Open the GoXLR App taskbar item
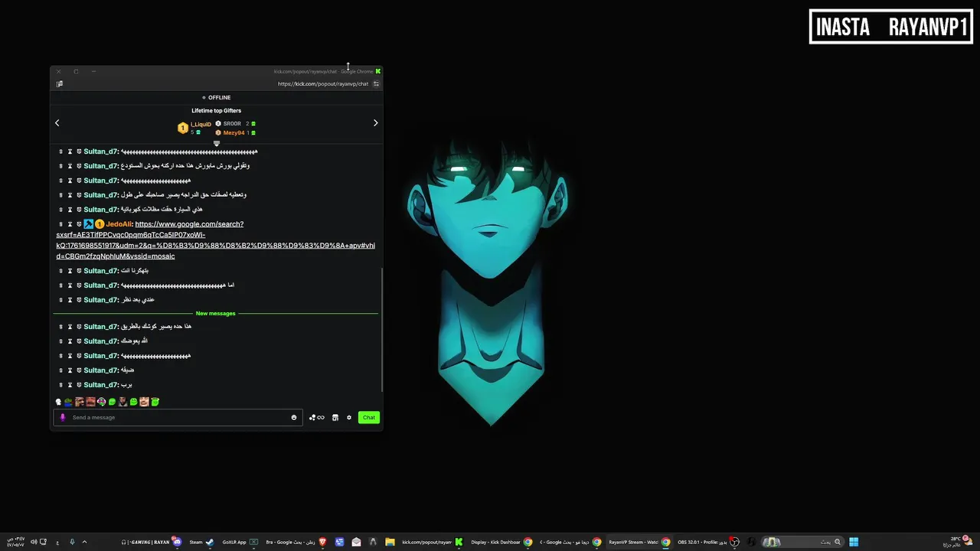Image resolution: width=980 pixels, height=551 pixels. click(240, 542)
